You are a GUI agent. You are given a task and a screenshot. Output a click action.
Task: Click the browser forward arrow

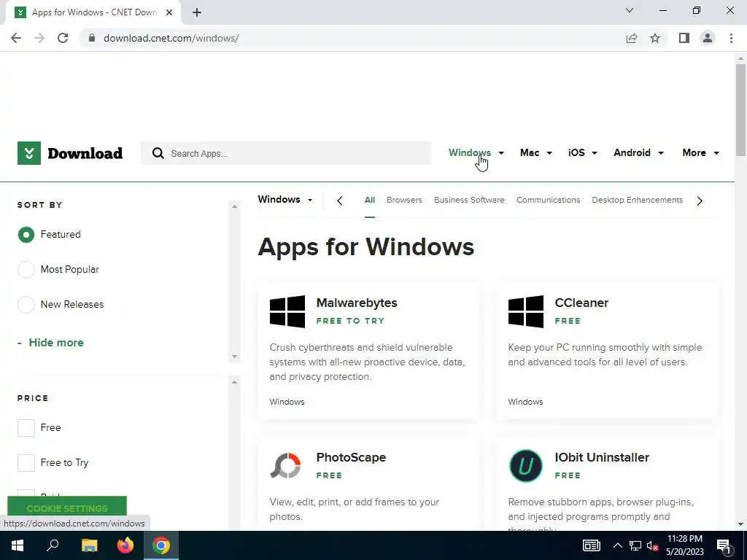(x=39, y=38)
